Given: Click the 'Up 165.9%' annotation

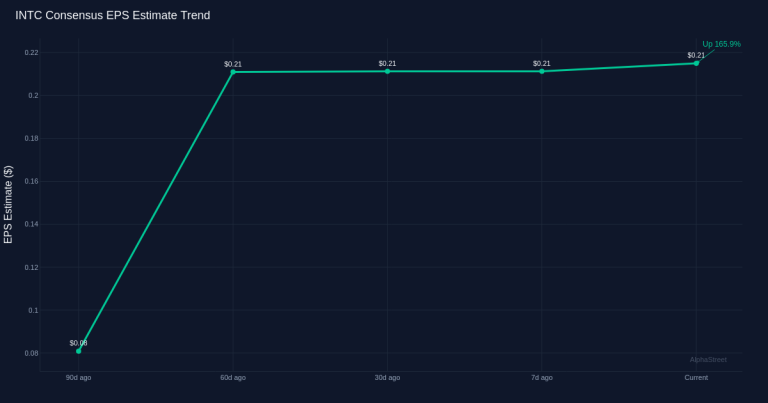Looking at the screenshot, I should coord(721,44).
